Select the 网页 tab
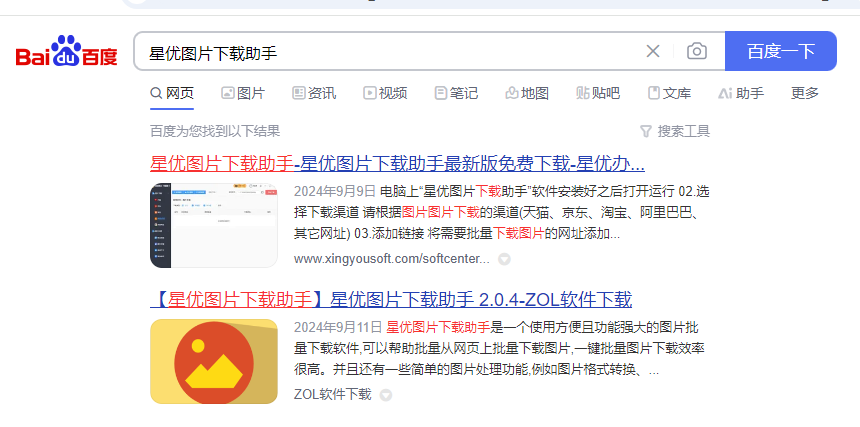Image resolution: width=860 pixels, height=427 pixels. pos(172,93)
